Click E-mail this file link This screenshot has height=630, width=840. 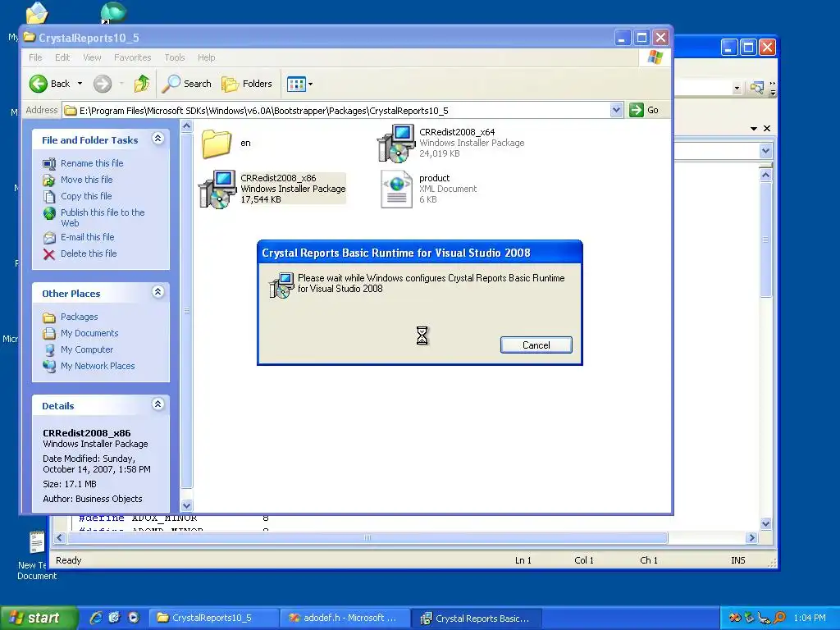[87, 237]
